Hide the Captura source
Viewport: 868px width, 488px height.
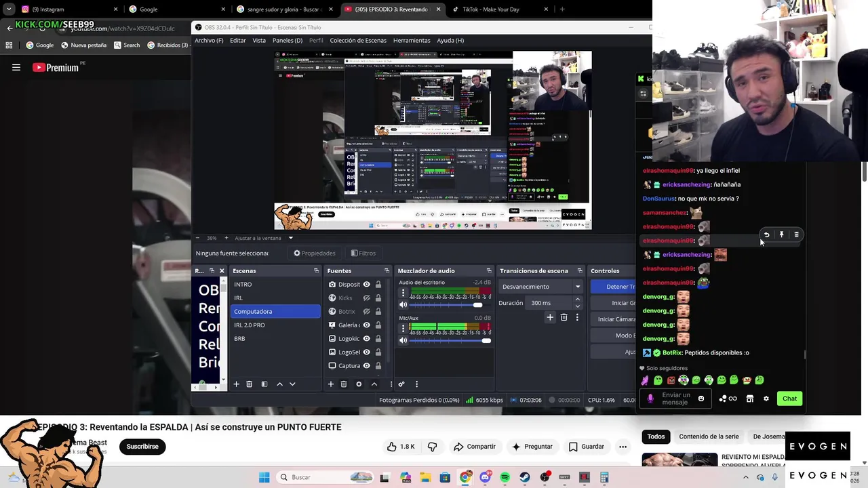click(366, 366)
